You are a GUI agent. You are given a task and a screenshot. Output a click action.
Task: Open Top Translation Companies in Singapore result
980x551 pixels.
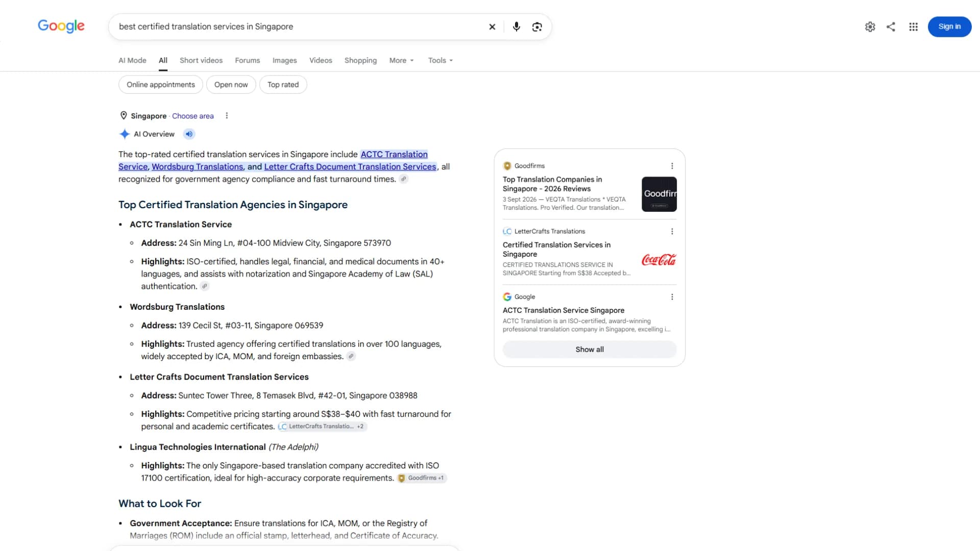(552, 184)
